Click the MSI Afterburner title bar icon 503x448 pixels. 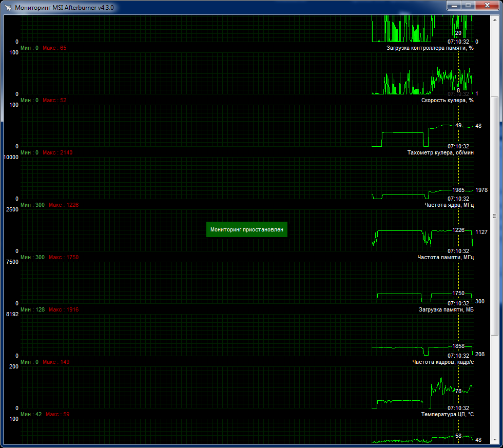(x=8, y=8)
